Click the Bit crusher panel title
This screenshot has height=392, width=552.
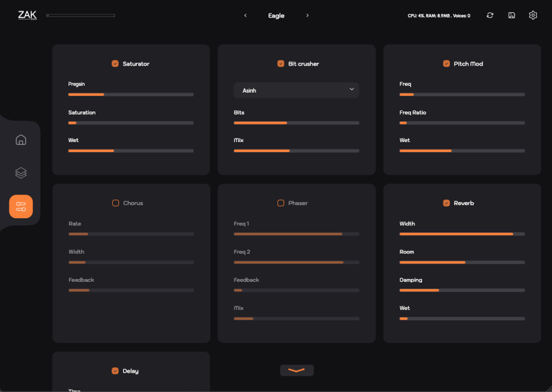coord(302,63)
